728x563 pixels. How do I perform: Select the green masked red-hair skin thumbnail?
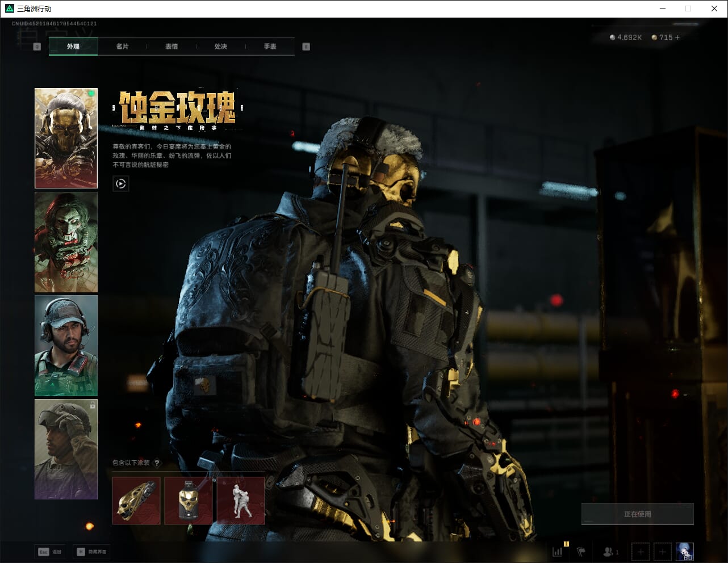coord(66,242)
